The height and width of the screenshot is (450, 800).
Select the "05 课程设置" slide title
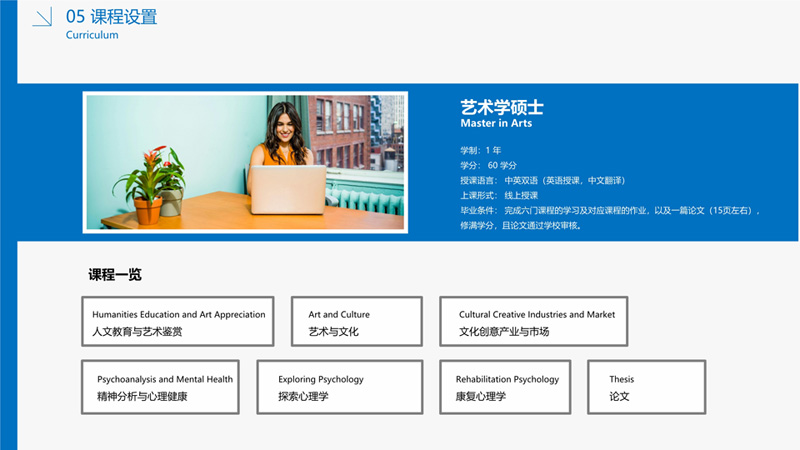[x=111, y=17]
